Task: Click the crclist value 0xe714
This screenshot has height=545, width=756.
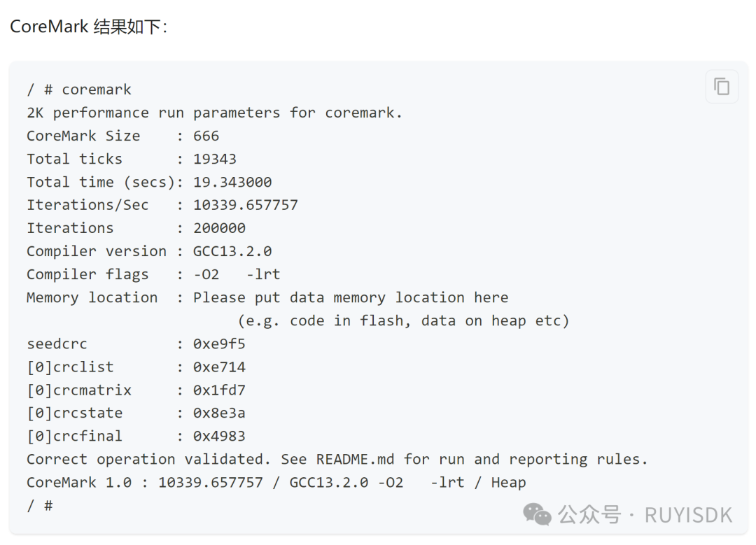Action: point(219,367)
